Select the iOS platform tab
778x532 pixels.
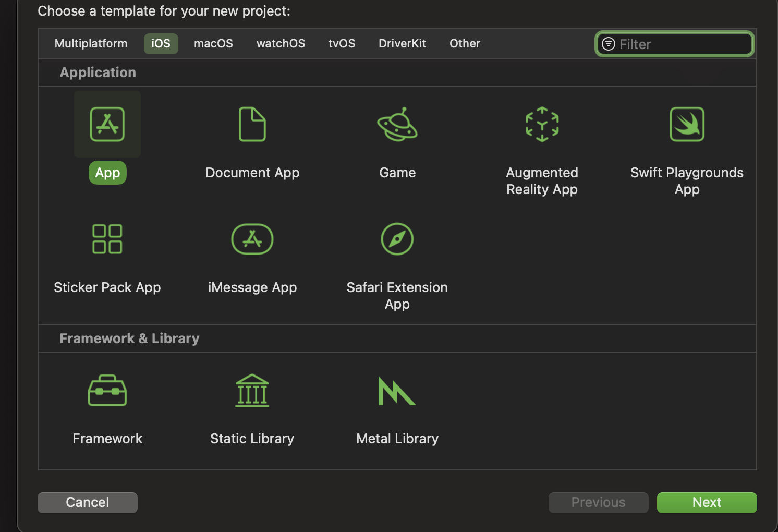click(x=161, y=43)
